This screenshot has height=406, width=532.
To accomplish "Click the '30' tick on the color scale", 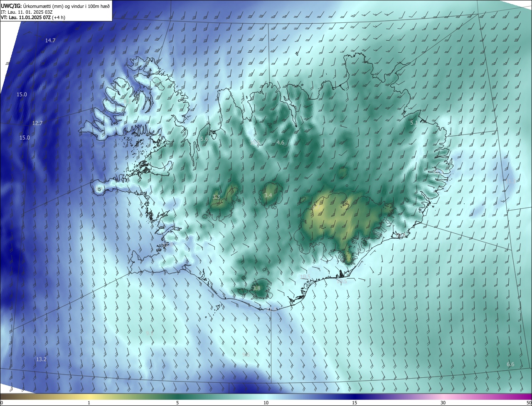I will (x=443, y=403).
